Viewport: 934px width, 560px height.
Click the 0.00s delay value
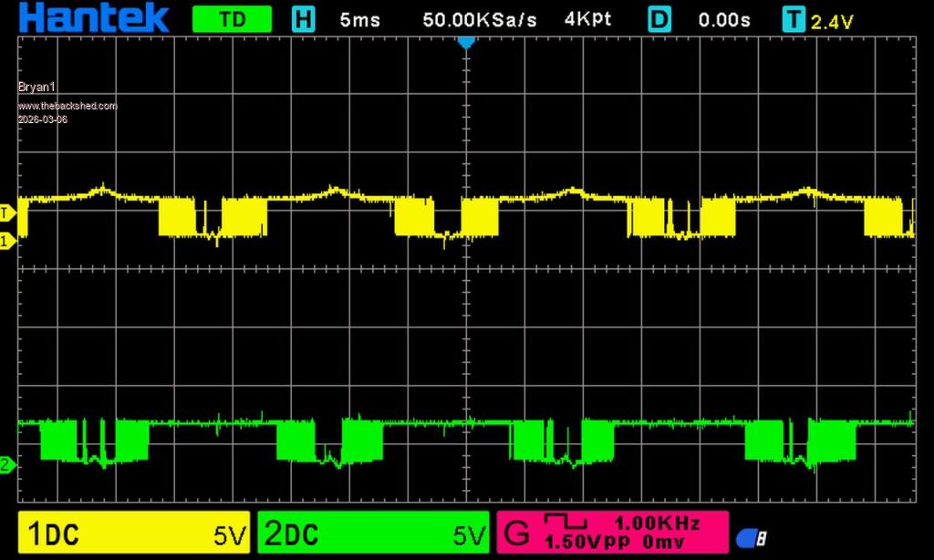pyautogui.click(x=724, y=20)
